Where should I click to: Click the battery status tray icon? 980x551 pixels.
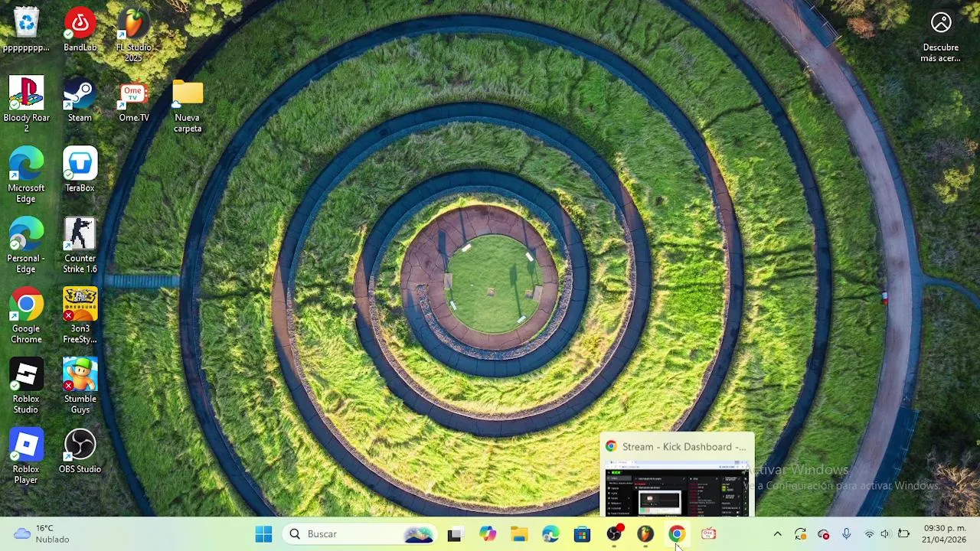pos(903,534)
